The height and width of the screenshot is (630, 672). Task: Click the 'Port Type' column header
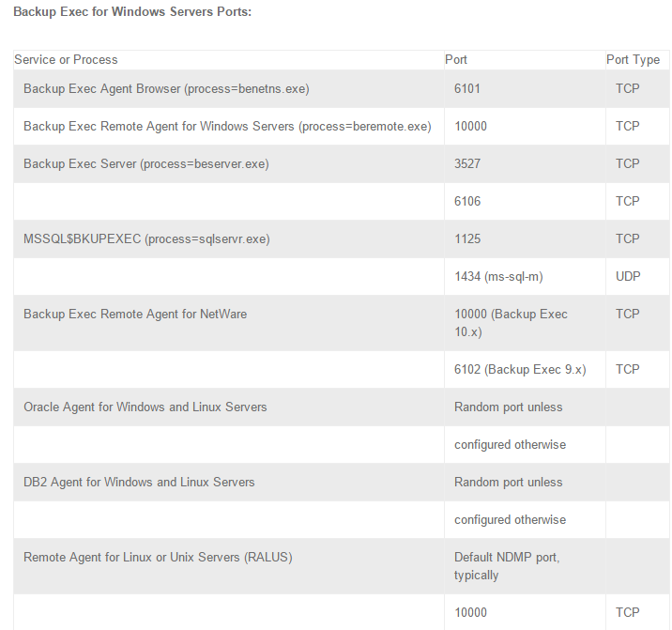633,59
